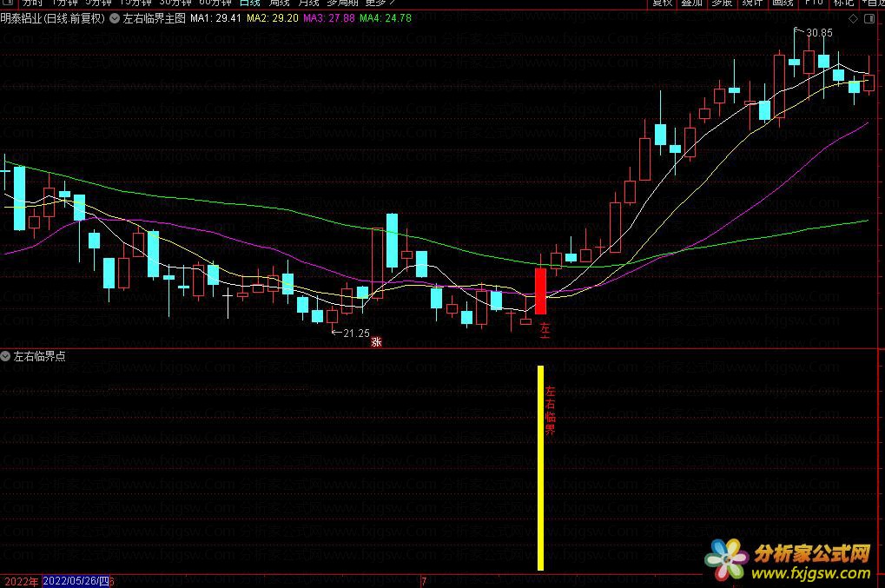Expand the 更多 periods menu

[380, 3]
